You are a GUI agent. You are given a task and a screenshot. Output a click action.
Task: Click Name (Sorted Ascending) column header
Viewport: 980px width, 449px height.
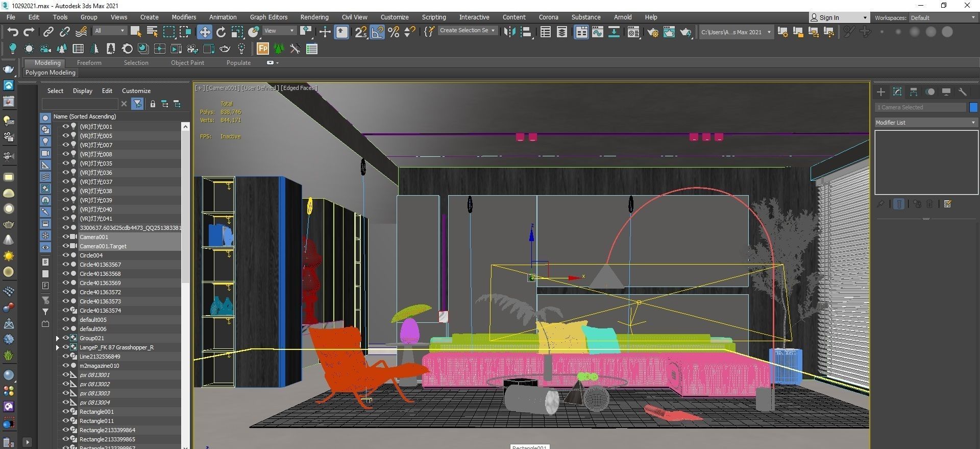tap(85, 116)
